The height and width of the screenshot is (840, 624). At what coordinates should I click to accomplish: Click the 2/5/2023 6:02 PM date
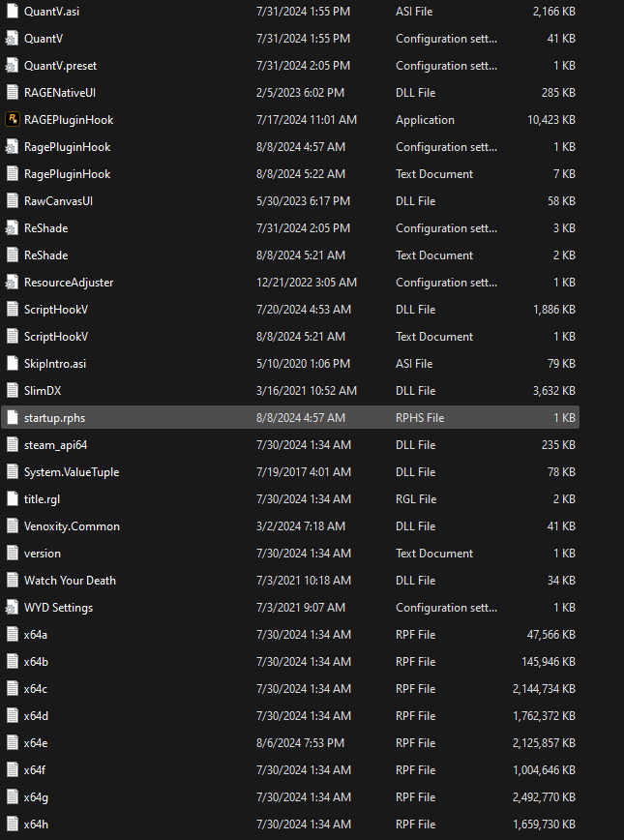point(301,93)
